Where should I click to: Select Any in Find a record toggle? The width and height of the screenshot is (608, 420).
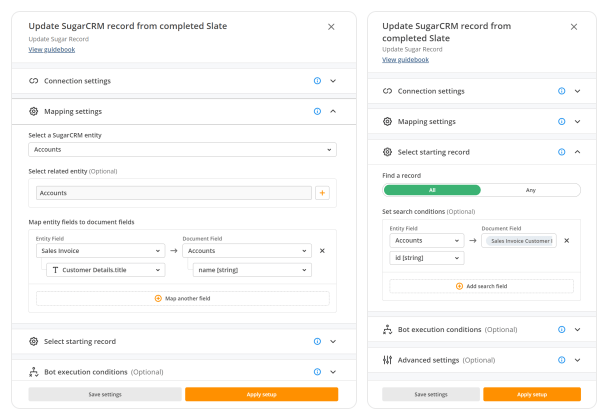coord(530,190)
